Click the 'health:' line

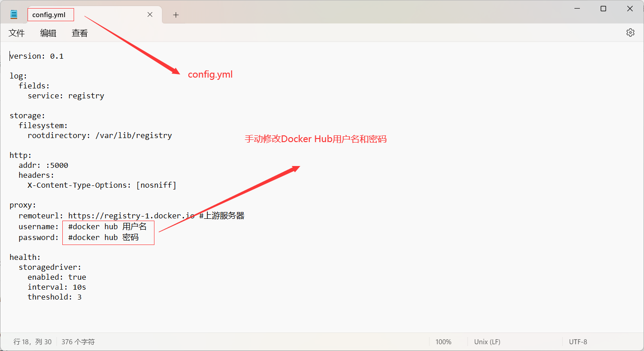(25, 257)
